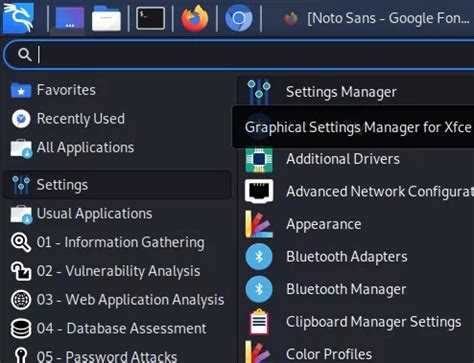Launch Chromium browser from the panel

tap(239, 18)
